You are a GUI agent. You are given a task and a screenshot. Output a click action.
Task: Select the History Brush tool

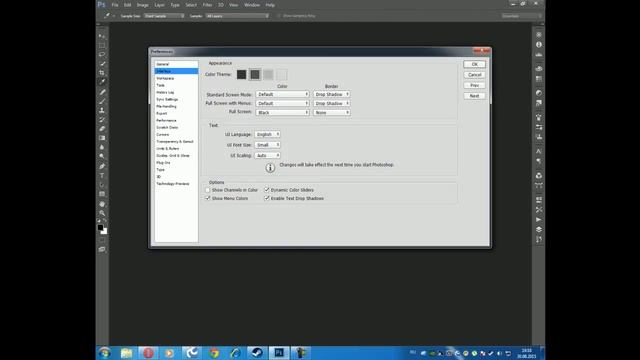tap(102, 120)
